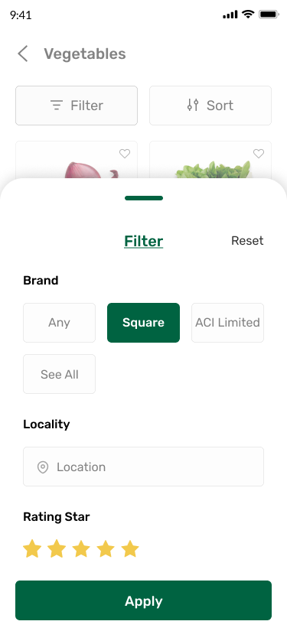
Task: Tap the back arrow beside Vegetables
Action: click(x=23, y=54)
